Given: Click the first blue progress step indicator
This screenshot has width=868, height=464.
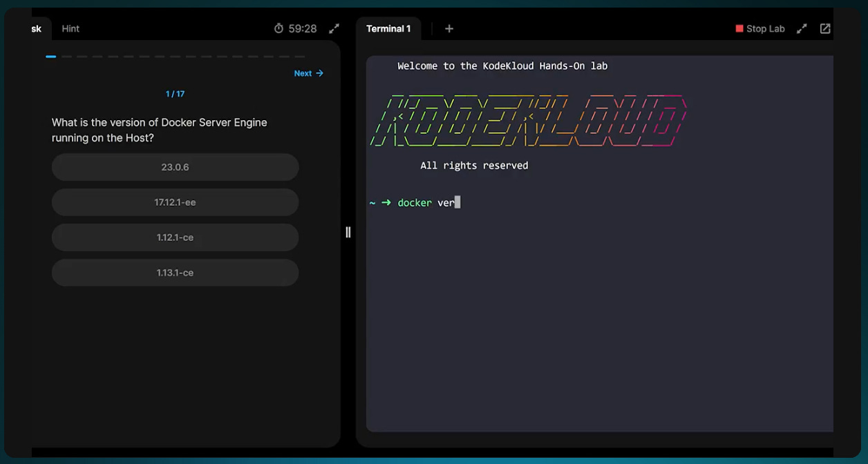Looking at the screenshot, I should point(51,57).
